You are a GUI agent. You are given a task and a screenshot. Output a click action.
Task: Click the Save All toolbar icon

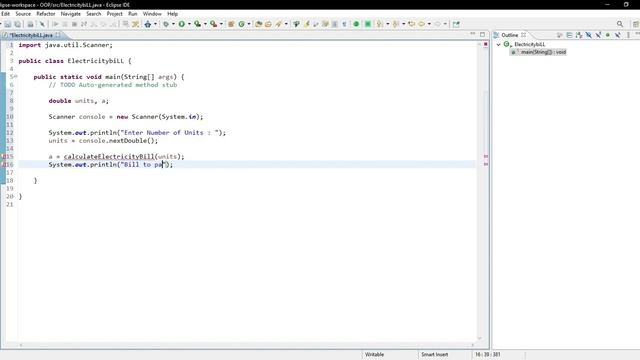click(x=18, y=24)
